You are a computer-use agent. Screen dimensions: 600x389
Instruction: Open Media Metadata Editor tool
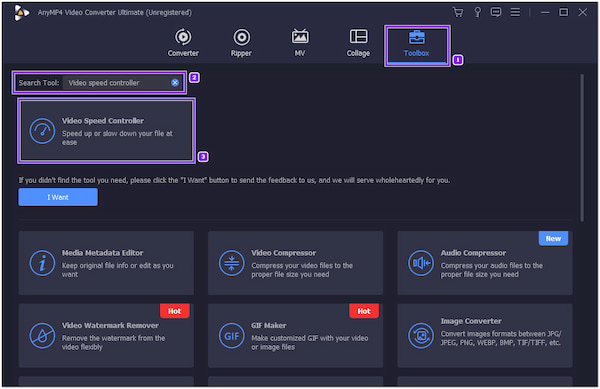tap(106, 263)
